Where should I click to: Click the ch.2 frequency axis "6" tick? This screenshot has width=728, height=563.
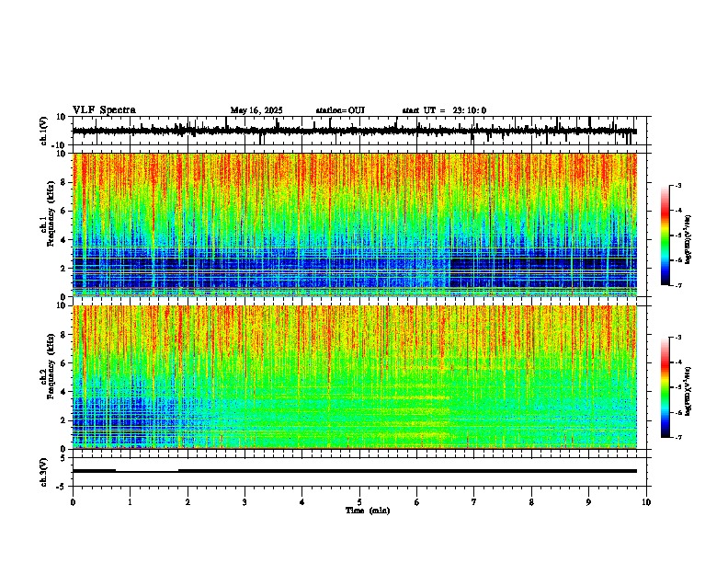click(x=63, y=363)
